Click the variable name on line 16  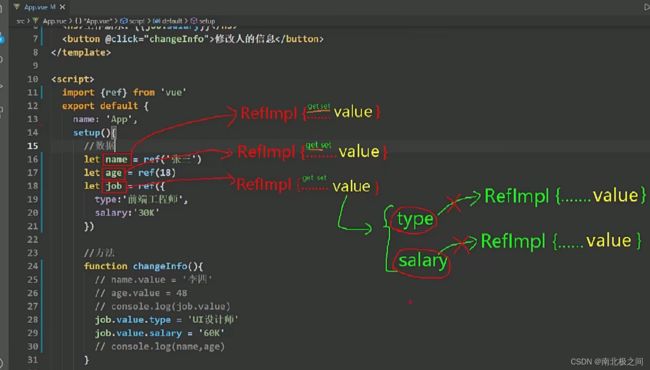[116, 160]
